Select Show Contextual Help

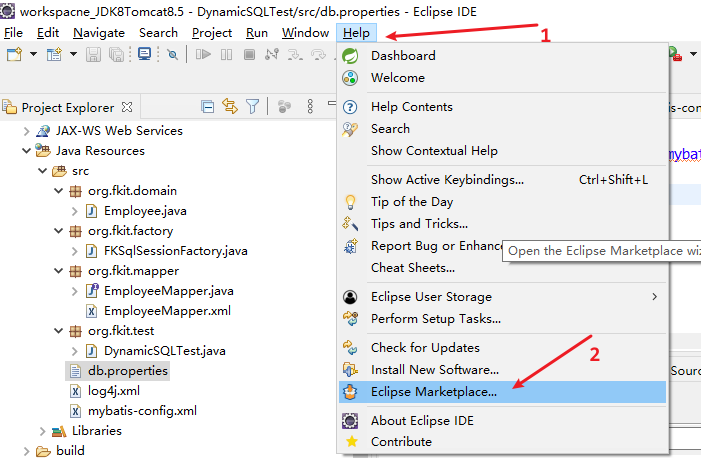tap(503, 151)
